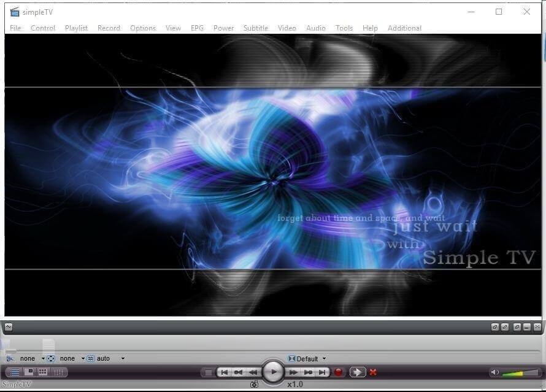Click the icon left of Default
Viewport: 546px width, 392px height.
[x=292, y=359]
